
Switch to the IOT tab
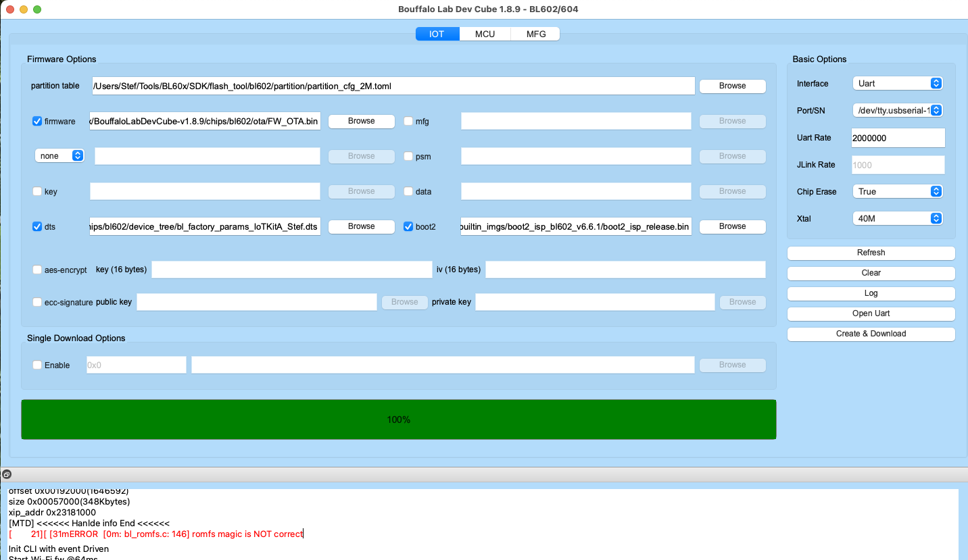coord(437,34)
